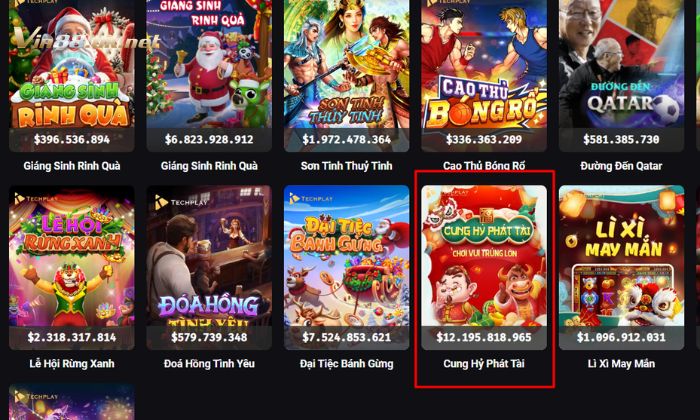The image size is (700, 420).
Task: Click the Sơn Tinh Thuỷ Tinh title text
Action: click(346, 166)
